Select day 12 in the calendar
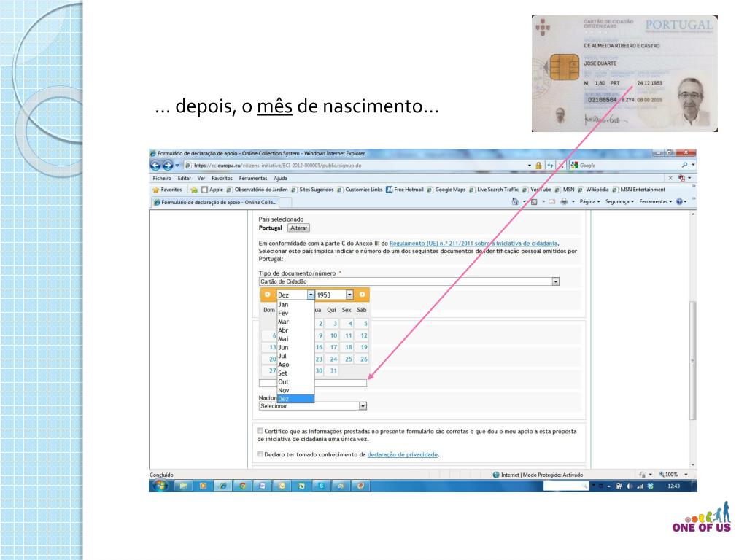This screenshot has width=747, height=560. tap(363, 335)
